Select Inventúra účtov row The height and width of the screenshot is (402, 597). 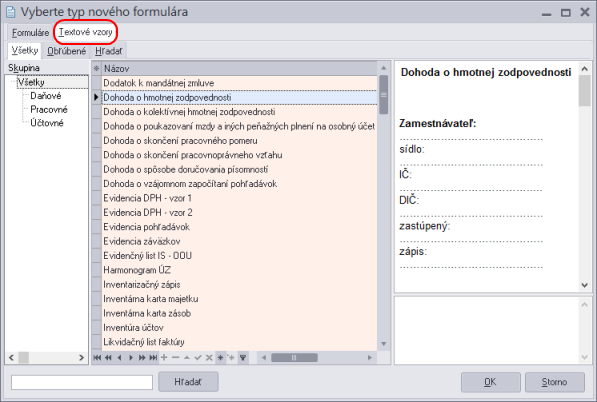[240, 327]
